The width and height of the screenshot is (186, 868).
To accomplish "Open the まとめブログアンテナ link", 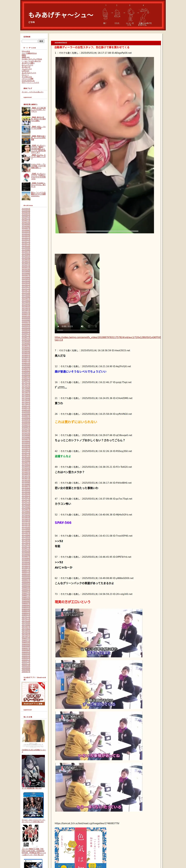I will pos(29,73).
